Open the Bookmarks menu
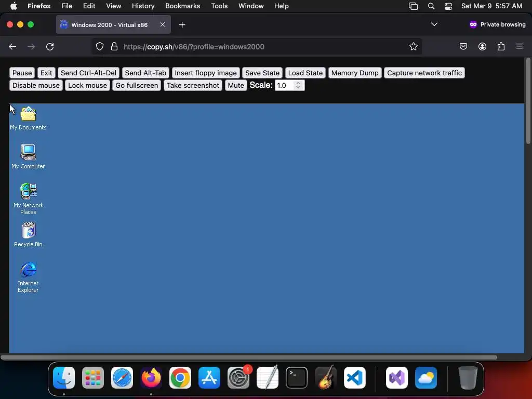Image resolution: width=532 pixels, height=399 pixels. pyautogui.click(x=182, y=6)
